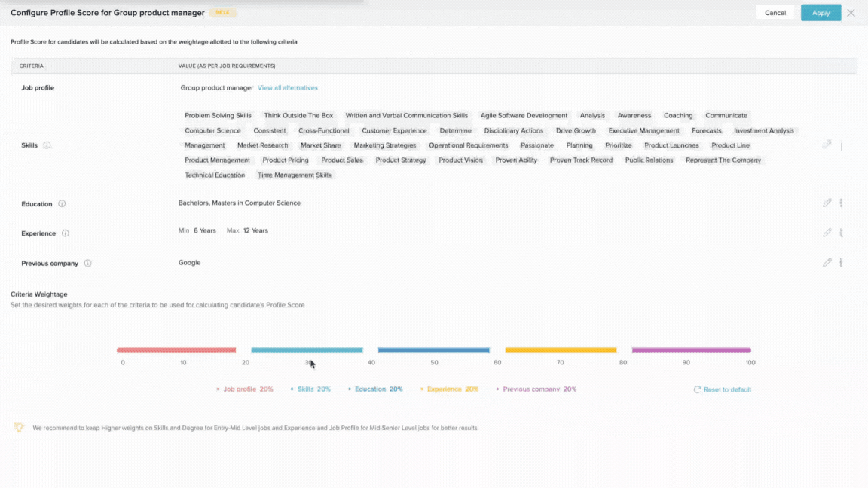This screenshot has width=868, height=488.
Task: Click the Max 12 Years experience value
Action: point(247,230)
